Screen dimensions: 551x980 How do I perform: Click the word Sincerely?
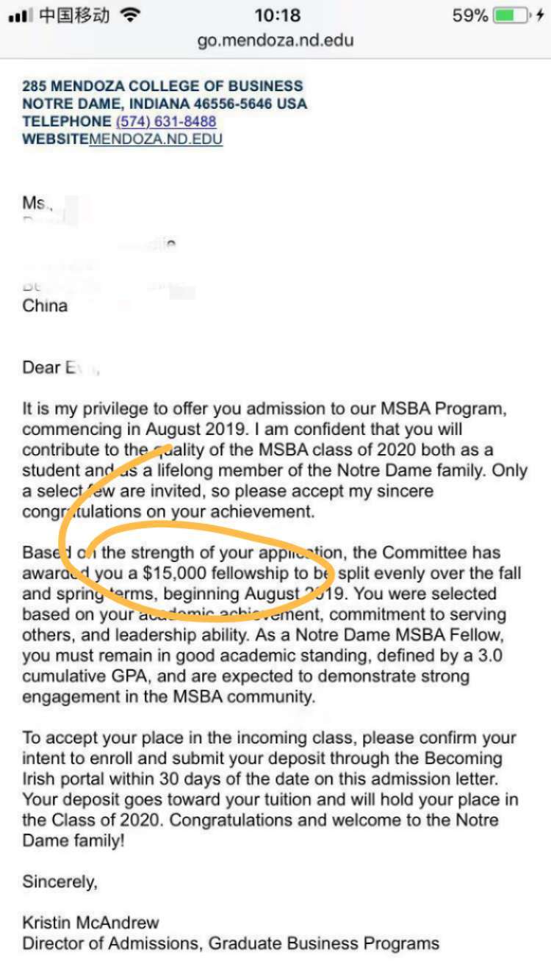tap(60, 881)
